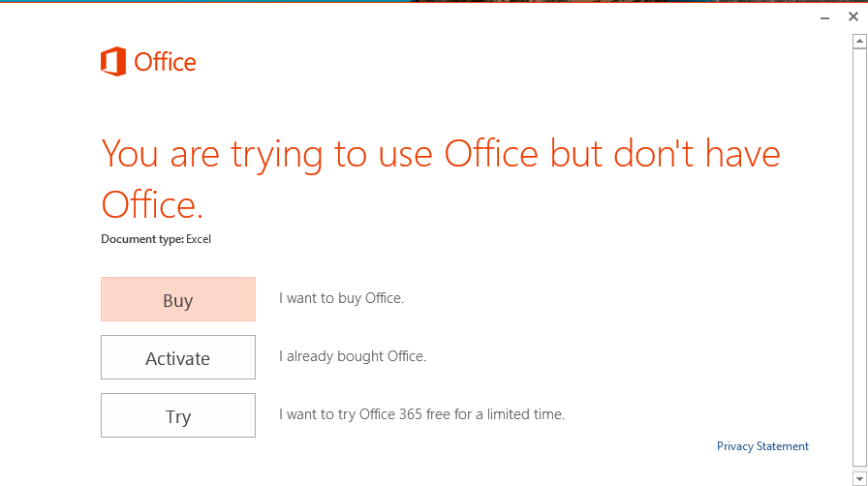This screenshot has width=868, height=486.
Task: Click the "I want to buy Office." text
Action: coord(341,298)
